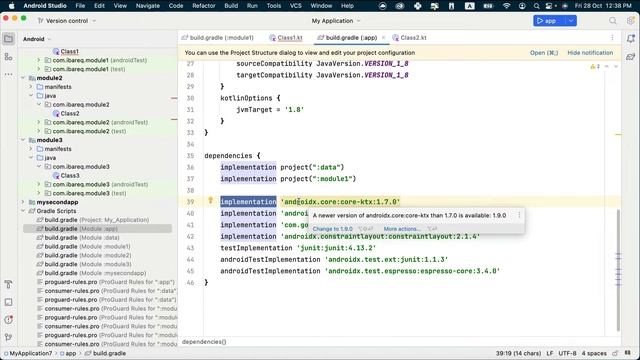Select Class3 in project tree
This screenshot has width=640, height=360.
coord(70,176)
